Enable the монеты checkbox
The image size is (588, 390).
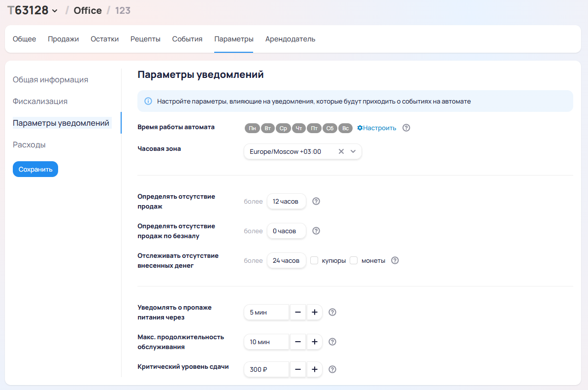point(354,260)
